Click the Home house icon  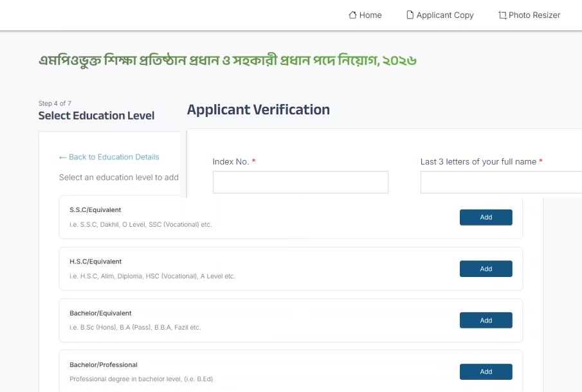click(x=352, y=15)
